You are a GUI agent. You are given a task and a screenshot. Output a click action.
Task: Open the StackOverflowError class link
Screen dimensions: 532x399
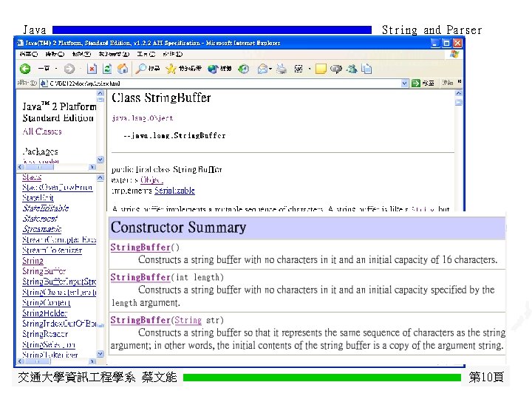coord(58,187)
